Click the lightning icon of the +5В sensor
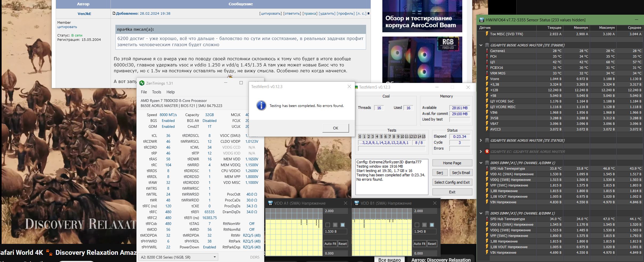The width and height of the screenshot is (644, 262). 487,96
